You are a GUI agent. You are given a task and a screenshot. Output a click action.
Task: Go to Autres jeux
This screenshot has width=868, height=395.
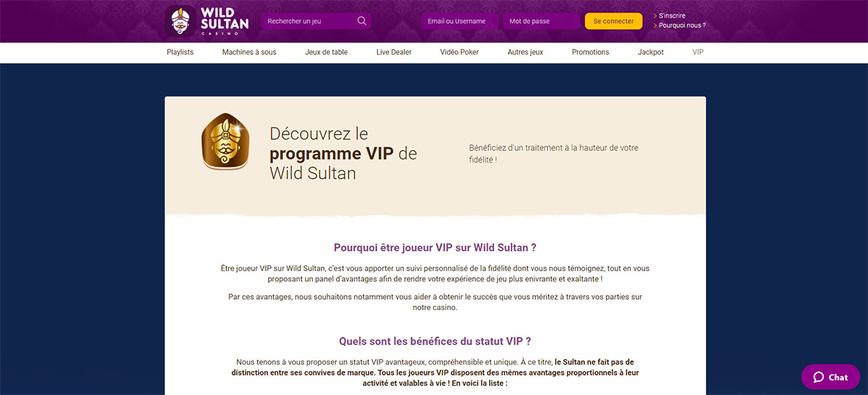(x=525, y=52)
